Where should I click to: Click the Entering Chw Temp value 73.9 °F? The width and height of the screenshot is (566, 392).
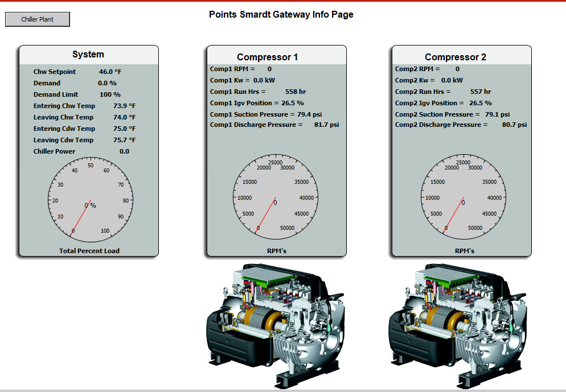[125, 106]
